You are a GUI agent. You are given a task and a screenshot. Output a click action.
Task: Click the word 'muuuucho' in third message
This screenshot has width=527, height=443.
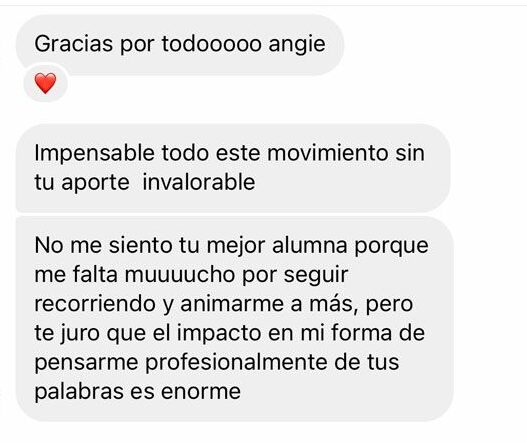(180, 275)
